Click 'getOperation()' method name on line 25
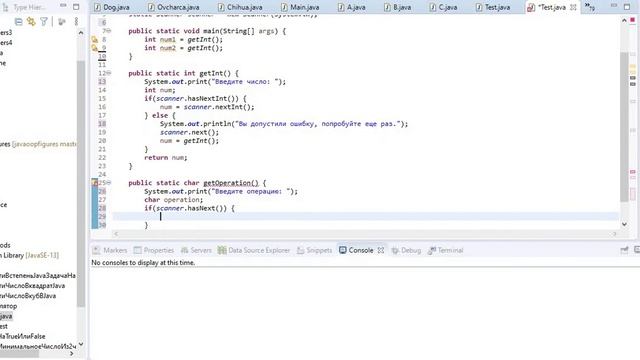This screenshot has height=360, width=640. [x=231, y=183]
